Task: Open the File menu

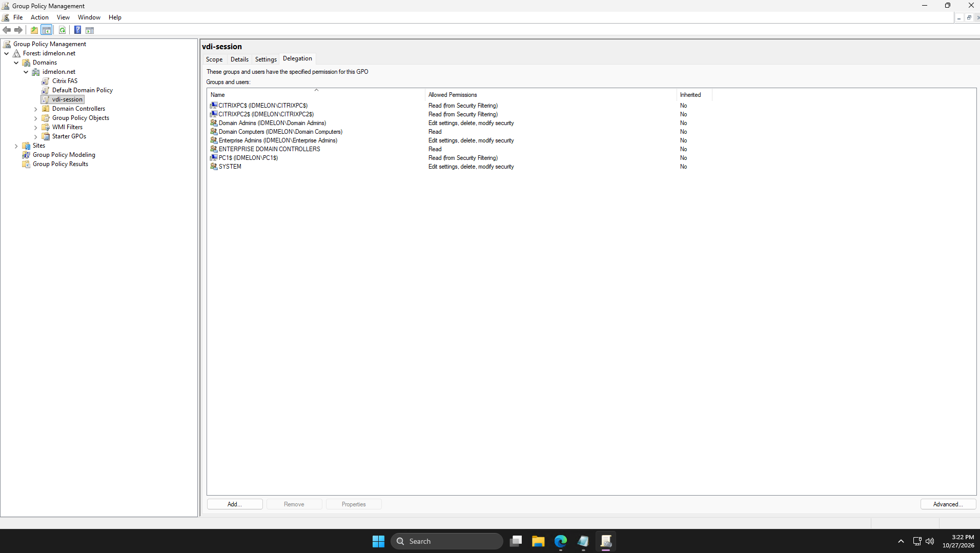Action: pos(18,17)
